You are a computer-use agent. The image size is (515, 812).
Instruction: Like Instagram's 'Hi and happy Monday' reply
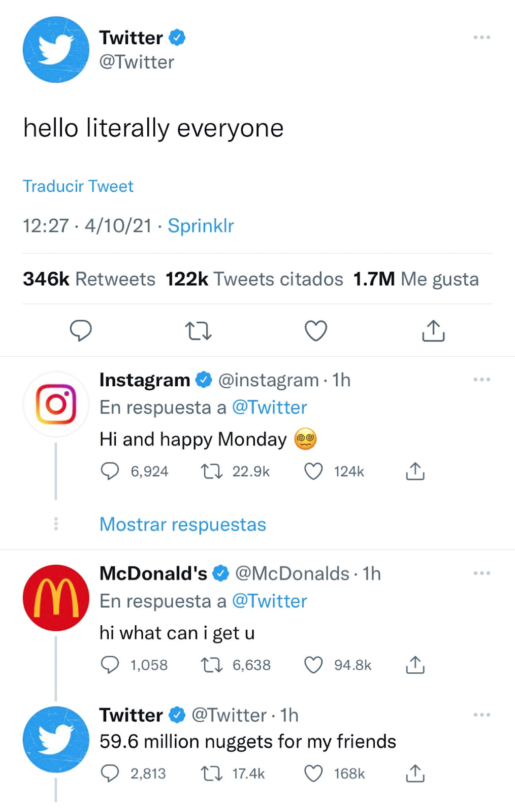pyautogui.click(x=313, y=471)
